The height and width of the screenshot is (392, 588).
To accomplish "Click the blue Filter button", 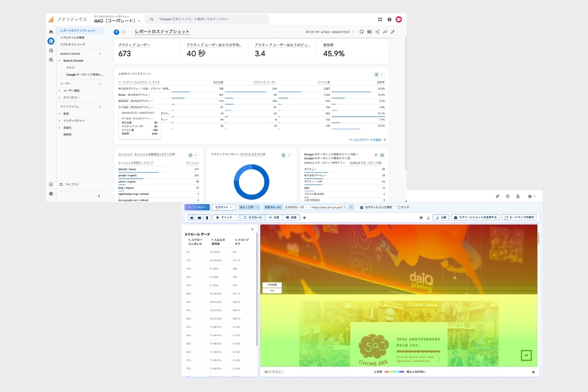I will coord(197,207).
